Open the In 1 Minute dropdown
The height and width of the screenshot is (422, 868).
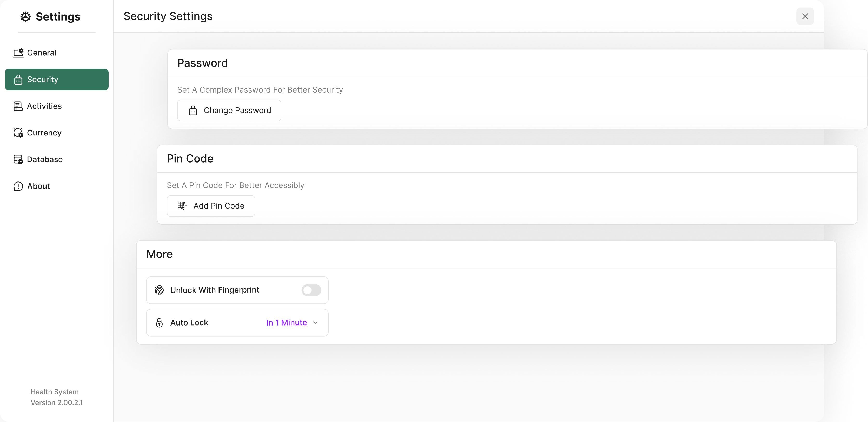(286, 323)
